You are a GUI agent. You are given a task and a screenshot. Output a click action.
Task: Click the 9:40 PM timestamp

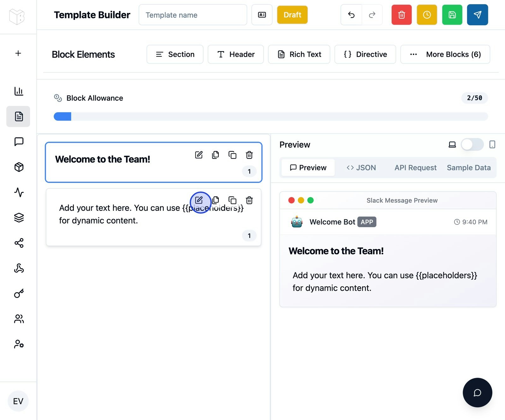(471, 222)
